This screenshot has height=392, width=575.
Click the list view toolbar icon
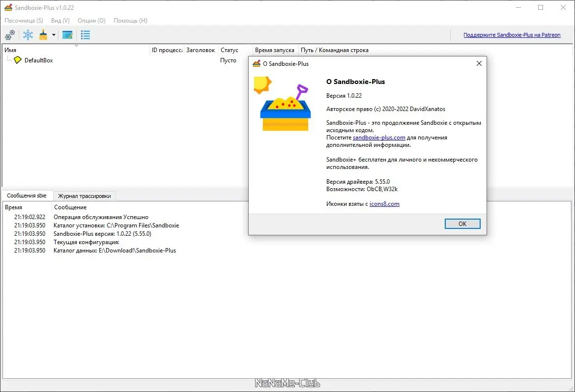click(86, 35)
